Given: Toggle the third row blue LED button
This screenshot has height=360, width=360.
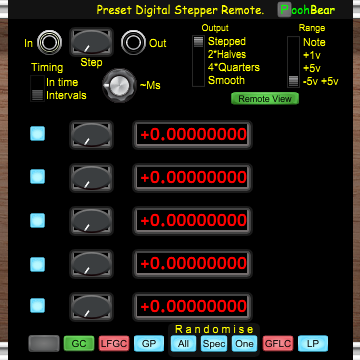Looking at the screenshot, I should click(37, 220).
